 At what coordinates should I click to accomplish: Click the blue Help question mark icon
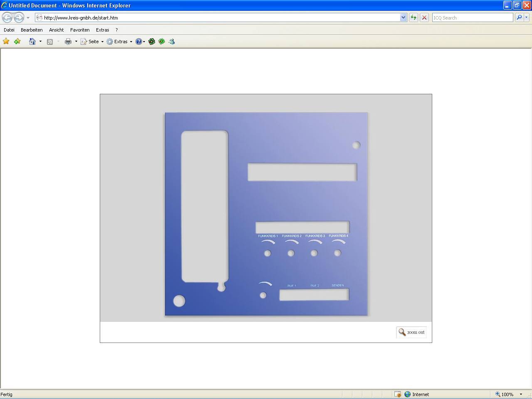pyautogui.click(x=139, y=42)
